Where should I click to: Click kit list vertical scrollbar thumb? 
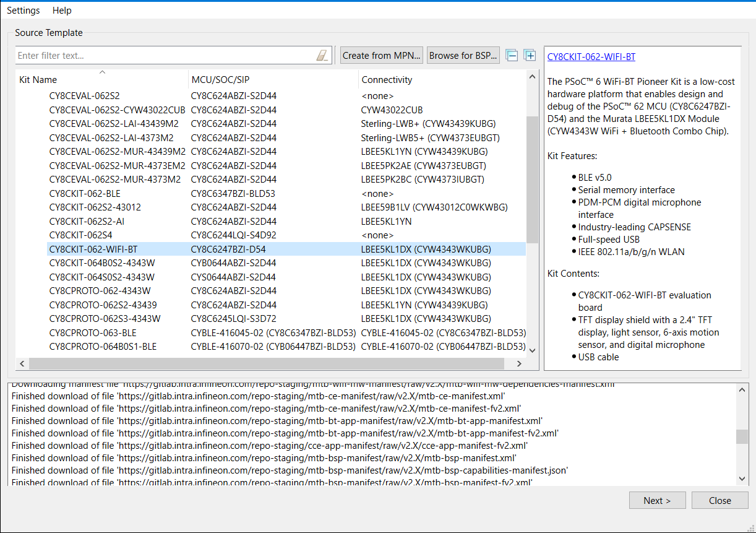point(532,180)
